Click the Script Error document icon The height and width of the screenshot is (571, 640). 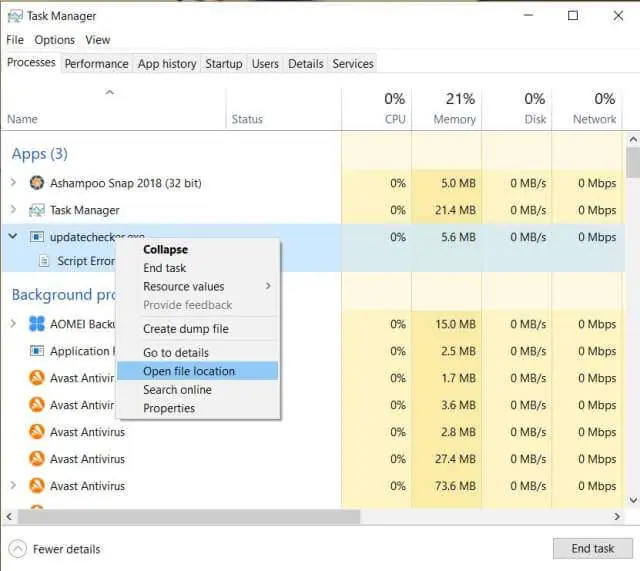[x=44, y=261]
